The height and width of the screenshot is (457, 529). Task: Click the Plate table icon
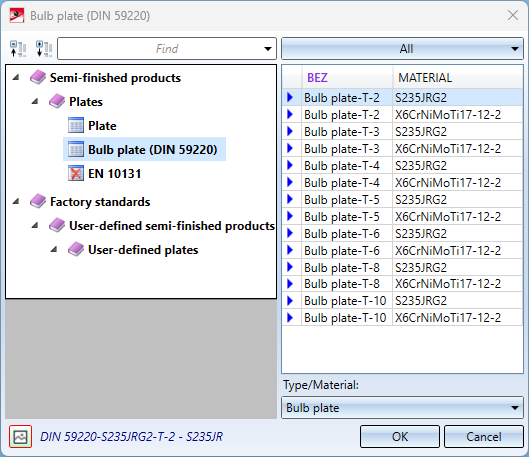pyautogui.click(x=76, y=125)
